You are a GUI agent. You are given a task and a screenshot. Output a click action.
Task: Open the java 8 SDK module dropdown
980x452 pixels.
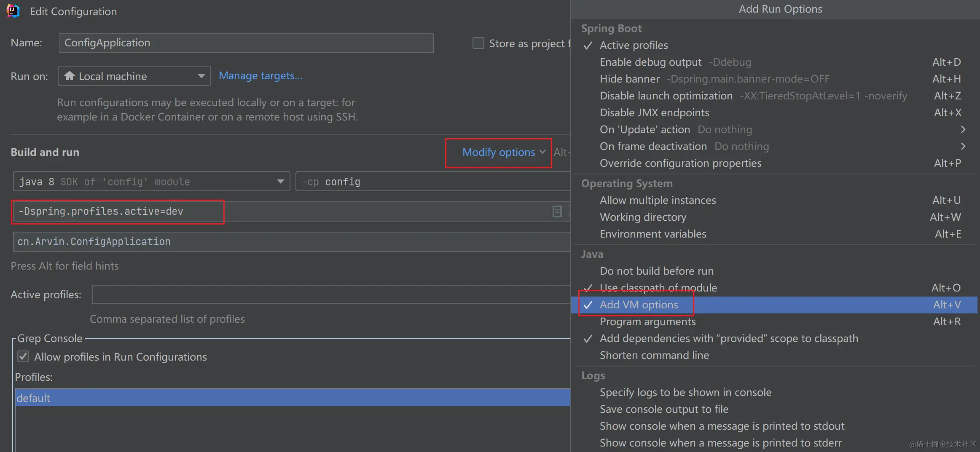(151, 182)
